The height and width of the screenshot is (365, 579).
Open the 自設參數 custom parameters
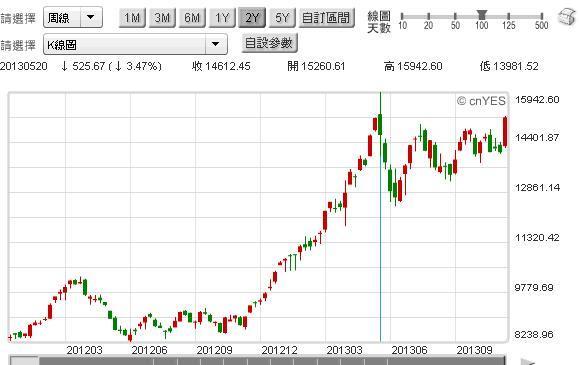coord(269,43)
